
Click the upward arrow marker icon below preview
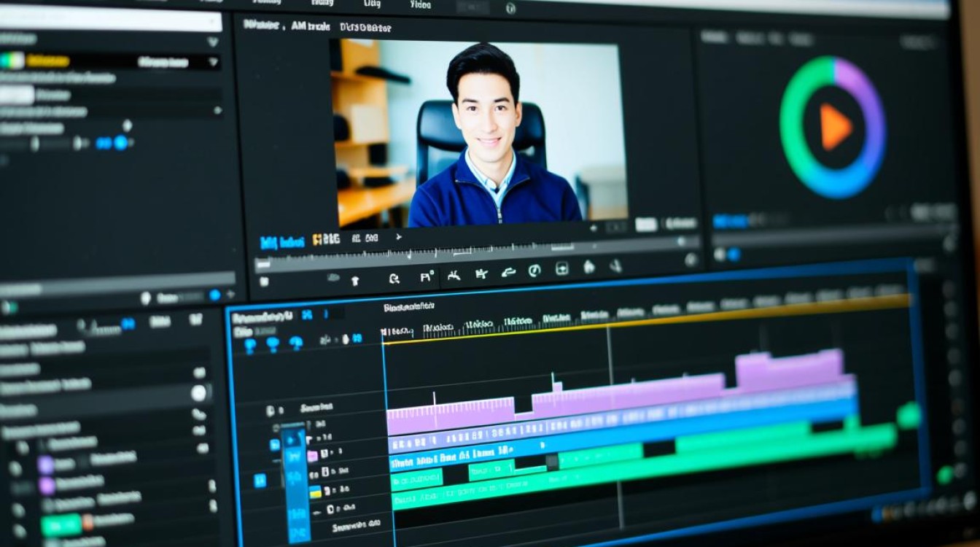pos(355,279)
